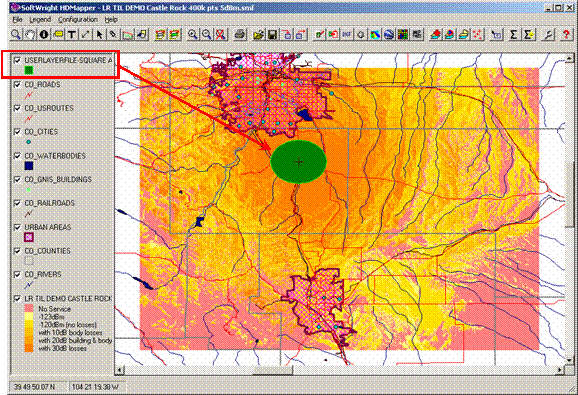Select the pencil draw tool

coord(114,35)
